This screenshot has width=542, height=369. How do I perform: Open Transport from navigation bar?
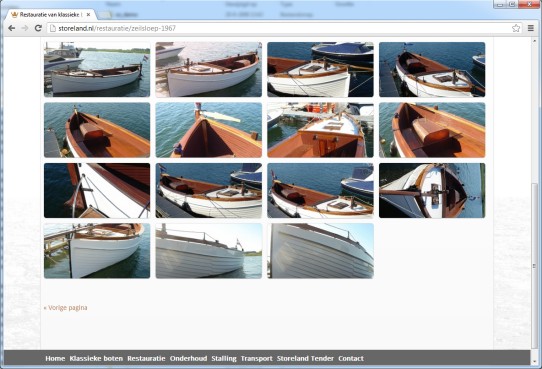pos(256,359)
